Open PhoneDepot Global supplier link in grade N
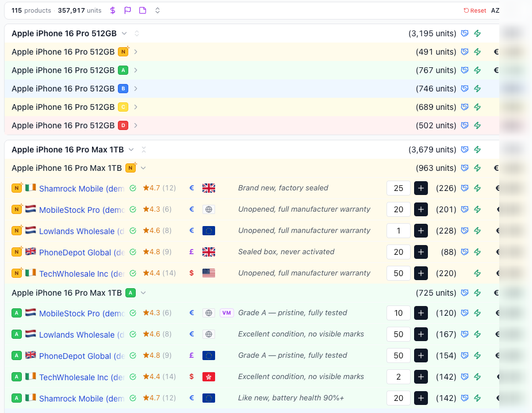The width and height of the screenshot is (532, 413). tap(82, 253)
